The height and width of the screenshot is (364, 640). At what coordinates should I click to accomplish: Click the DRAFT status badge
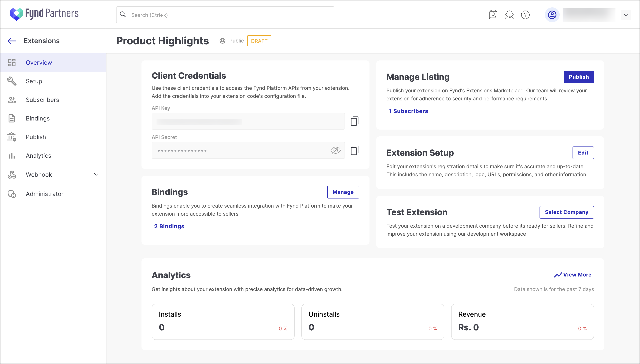coord(259,41)
